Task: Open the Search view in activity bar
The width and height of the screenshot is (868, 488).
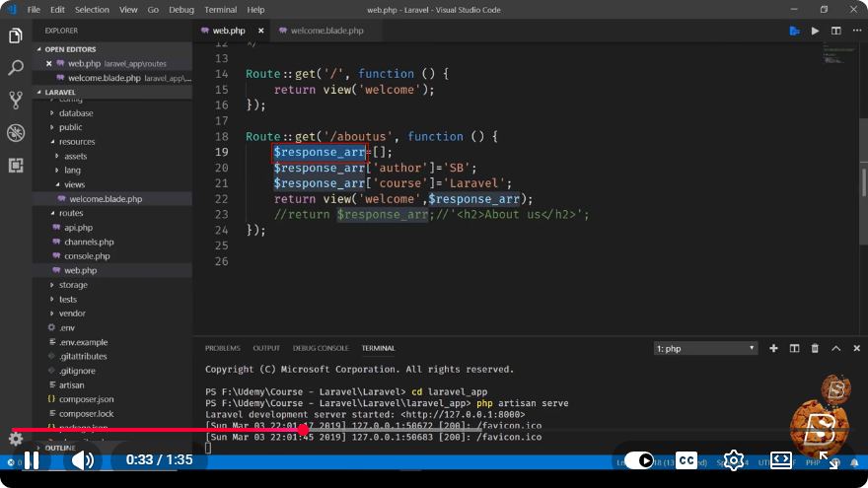Action: (x=16, y=67)
